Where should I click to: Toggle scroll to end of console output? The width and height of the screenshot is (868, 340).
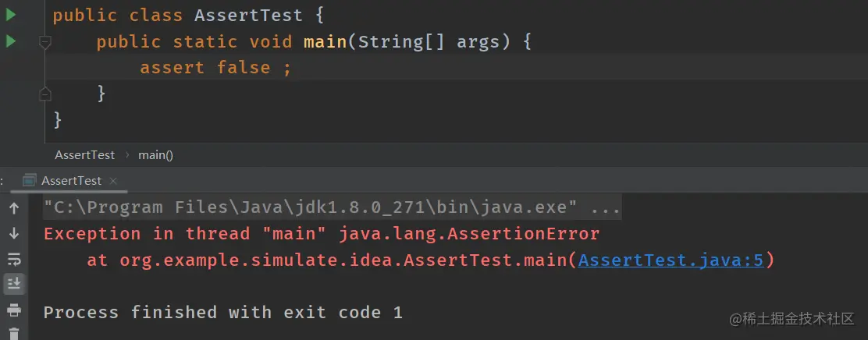(x=14, y=284)
